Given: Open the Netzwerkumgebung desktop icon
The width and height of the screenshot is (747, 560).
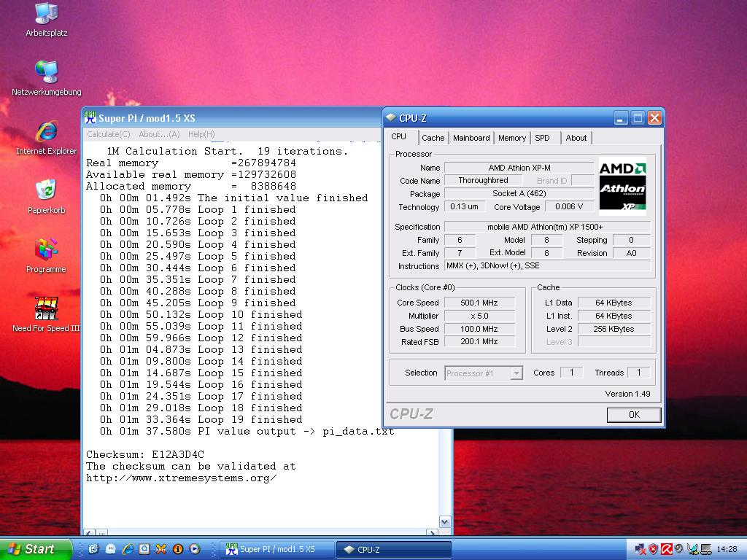Looking at the screenshot, I should point(47,72).
